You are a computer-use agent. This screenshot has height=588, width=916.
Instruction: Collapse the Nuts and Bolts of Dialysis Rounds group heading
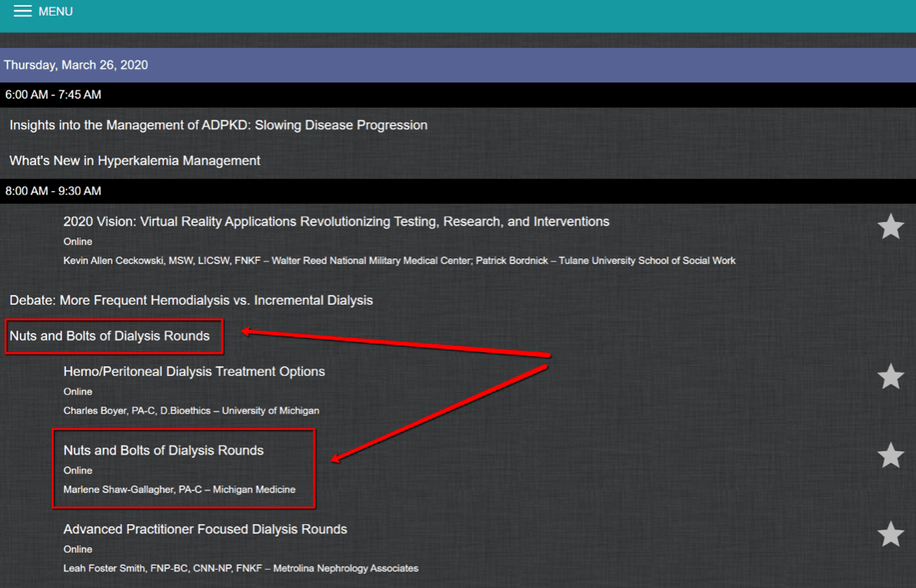click(x=109, y=335)
